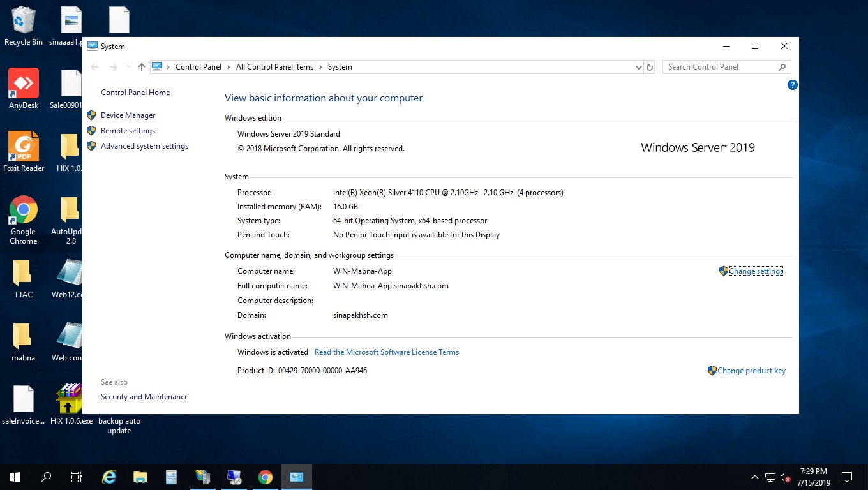Open File Explorer from the taskbar
Viewport: 868px width, 490px height.
pyautogui.click(x=140, y=477)
